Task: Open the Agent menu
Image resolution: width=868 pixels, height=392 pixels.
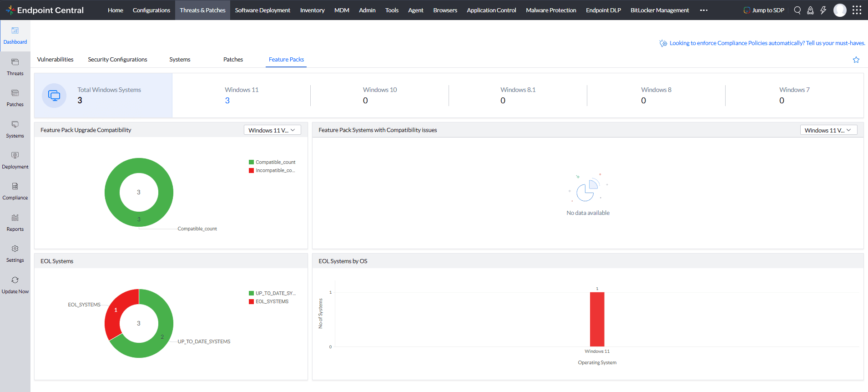Action: click(x=416, y=10)
